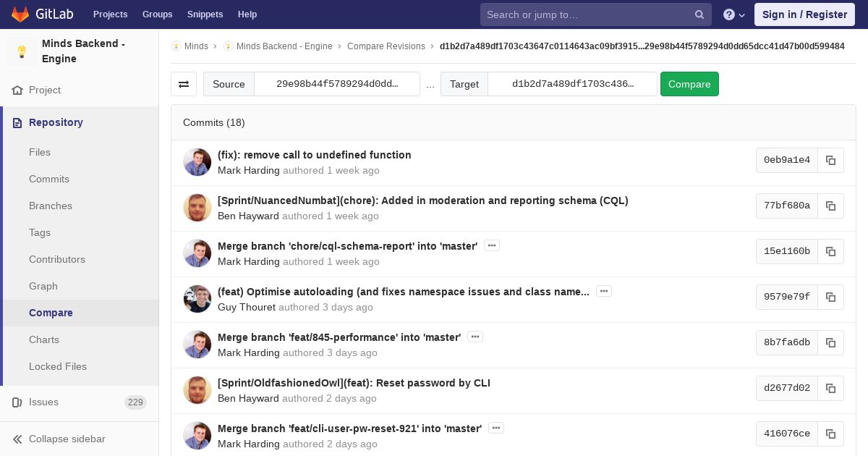Click the Minds Backend project lightbulb avatar
Viewport: 868px width, 456px height.
pyautogui.click(x=22, y=51)
